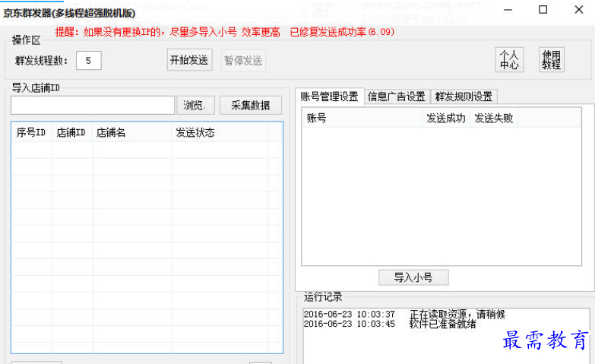Click the 采集数据 collect data button
Viewport: 595px width, 364px height.
point(251,105)
